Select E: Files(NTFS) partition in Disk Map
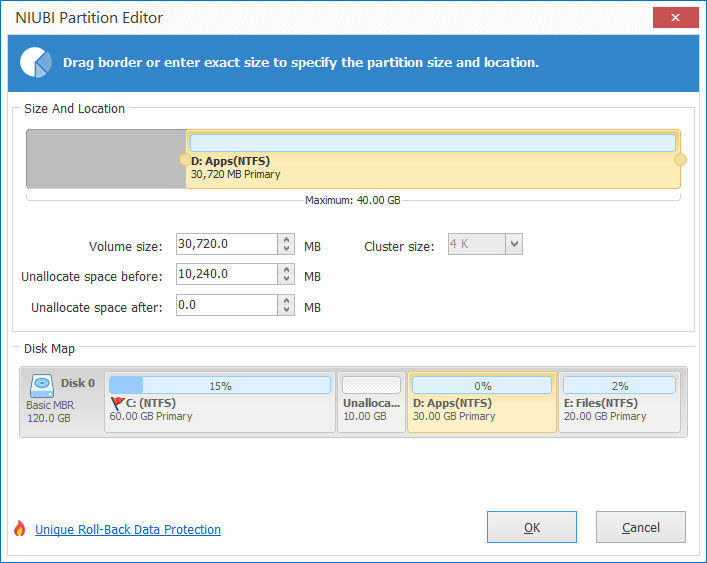This screenshot has width=707, height=563. coord(620,402)
